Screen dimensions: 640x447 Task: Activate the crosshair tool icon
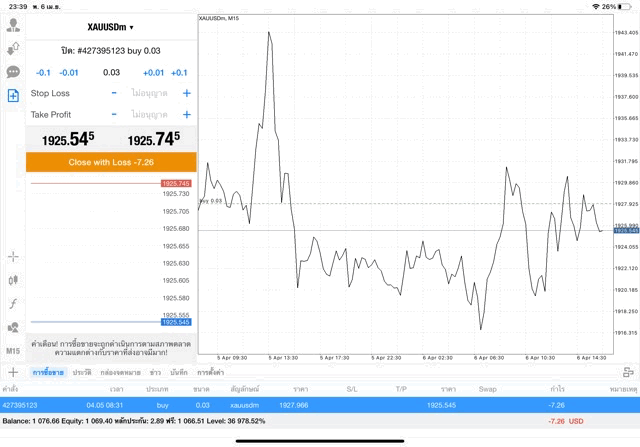13,256
